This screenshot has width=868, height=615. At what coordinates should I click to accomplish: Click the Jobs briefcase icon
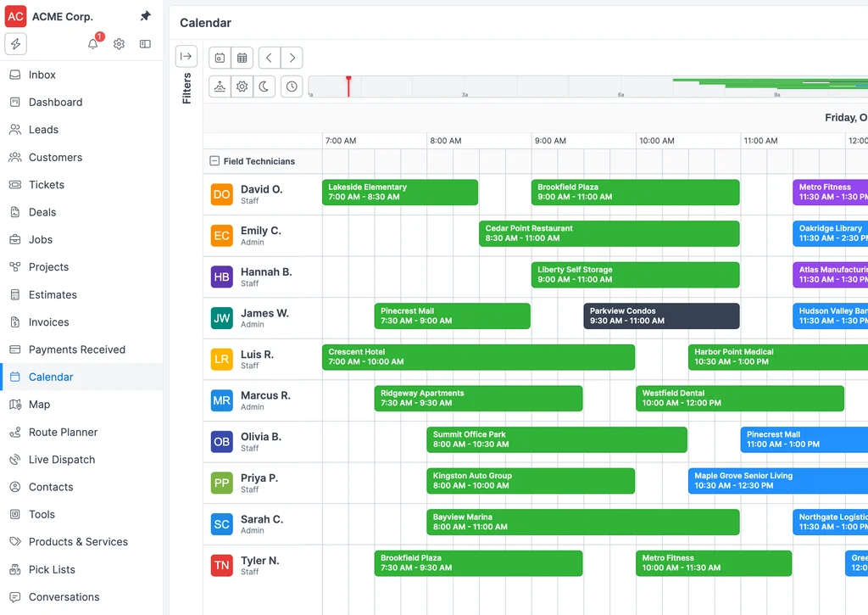pyautogui.click(x=15, y=239)
